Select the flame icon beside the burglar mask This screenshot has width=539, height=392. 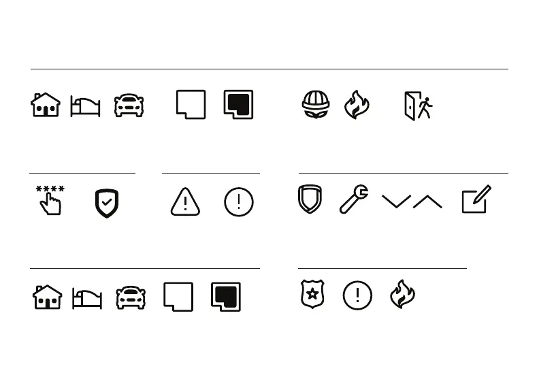[x=357, y=105]
